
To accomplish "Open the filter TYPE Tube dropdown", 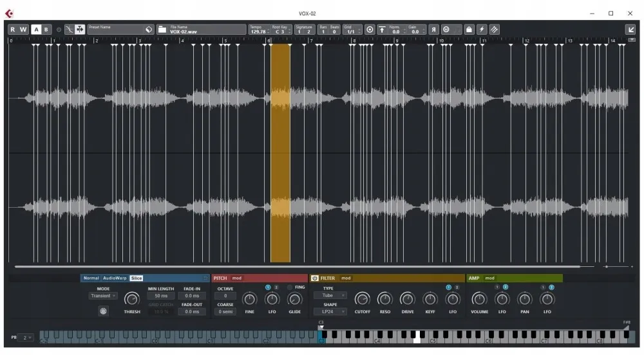I will click(x=330, y=296).
